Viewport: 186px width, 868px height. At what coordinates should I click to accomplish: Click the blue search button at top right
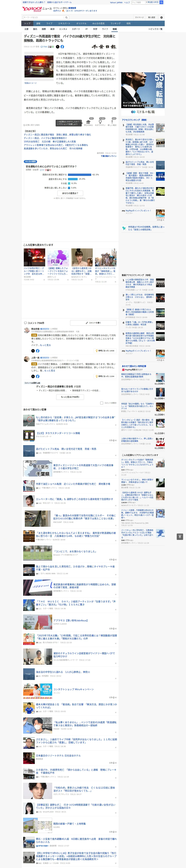[x=161, y=2]
